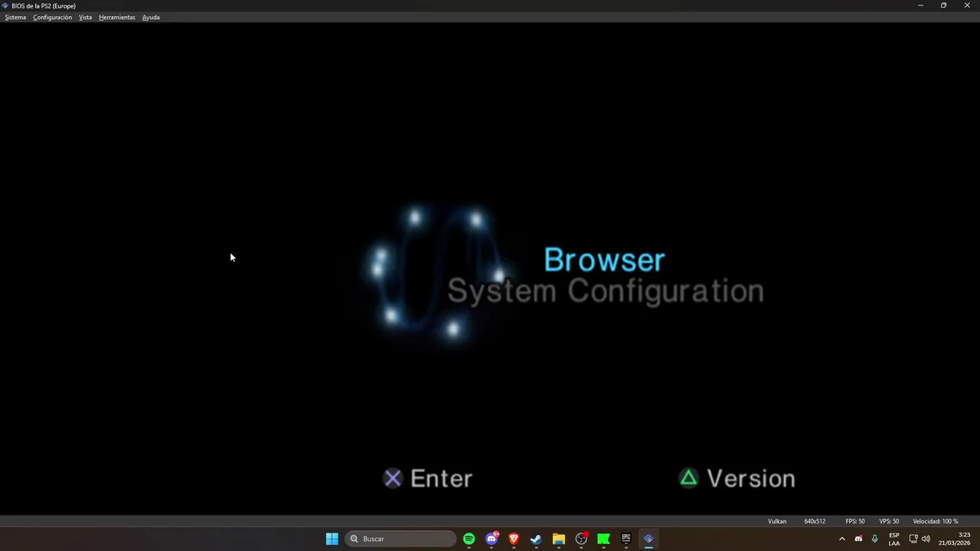Open the Herramientas menu
980x551 pixels.
click(x=117, y=17)
